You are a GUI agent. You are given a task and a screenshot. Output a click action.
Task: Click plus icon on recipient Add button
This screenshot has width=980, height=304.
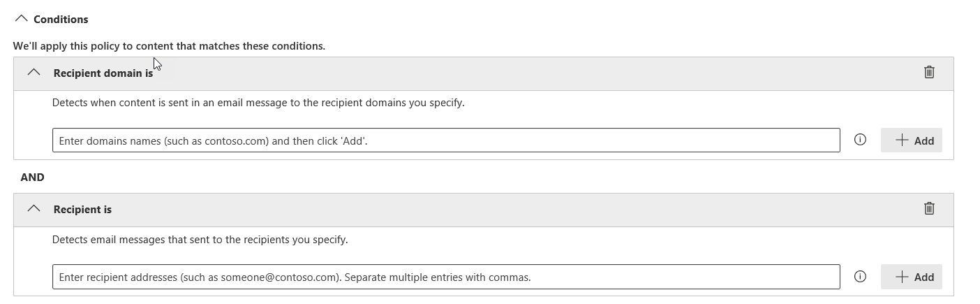tap(902, 277)
